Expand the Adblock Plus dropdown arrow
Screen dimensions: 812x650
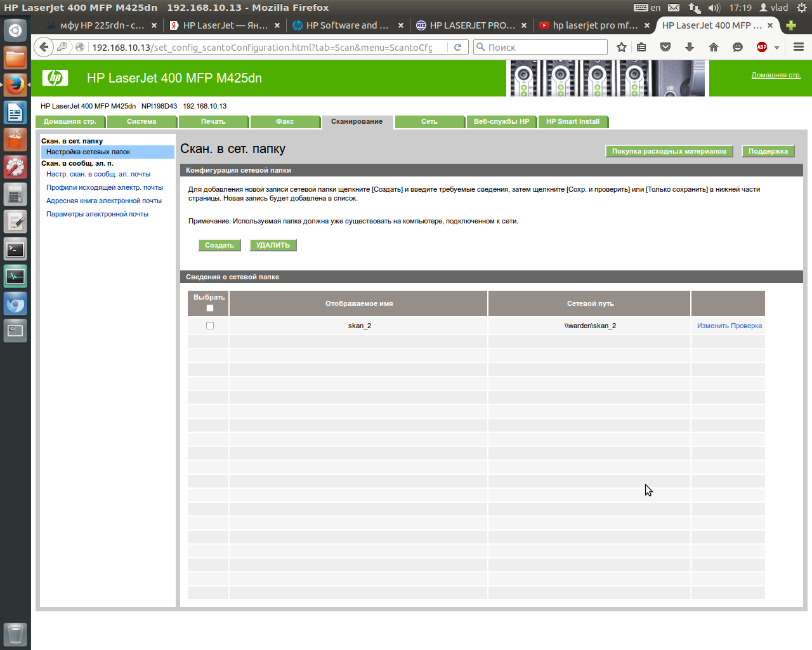point(776,48)
